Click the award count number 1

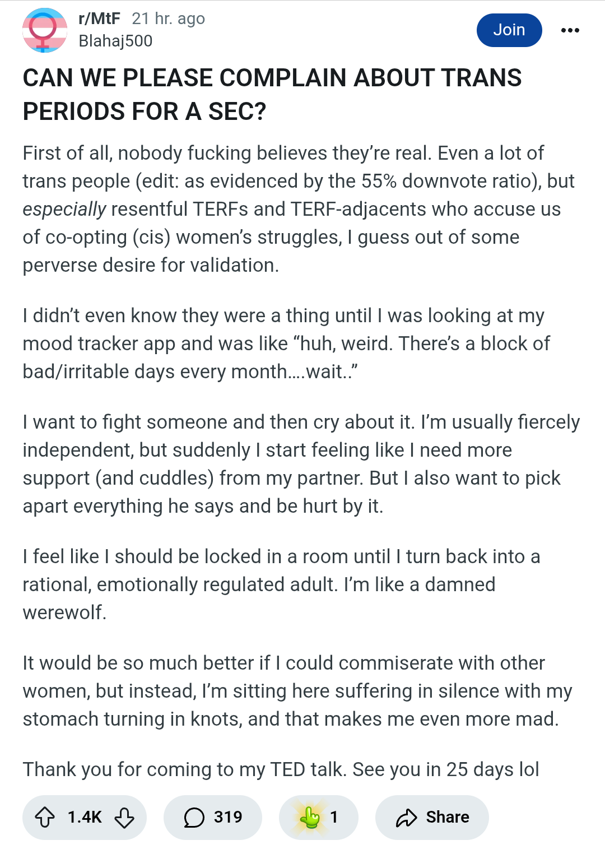point(334,817)
